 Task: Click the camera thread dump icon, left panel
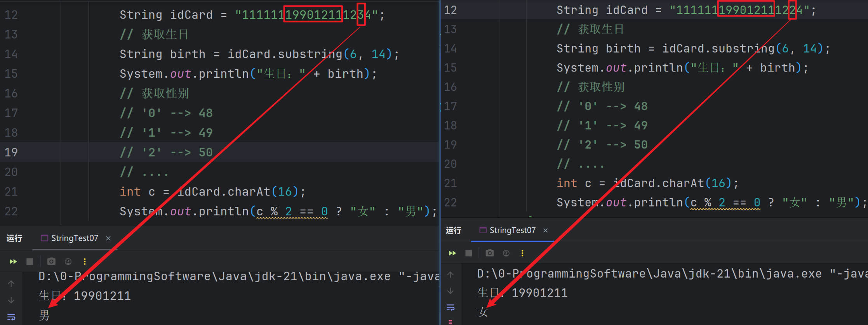(x=51, y=262)
